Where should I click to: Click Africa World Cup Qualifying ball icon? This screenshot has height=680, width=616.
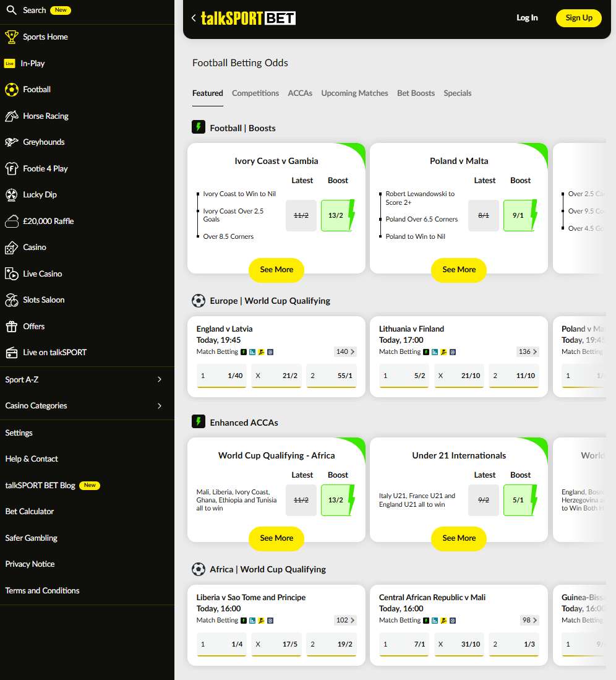[x=199, y=569]
